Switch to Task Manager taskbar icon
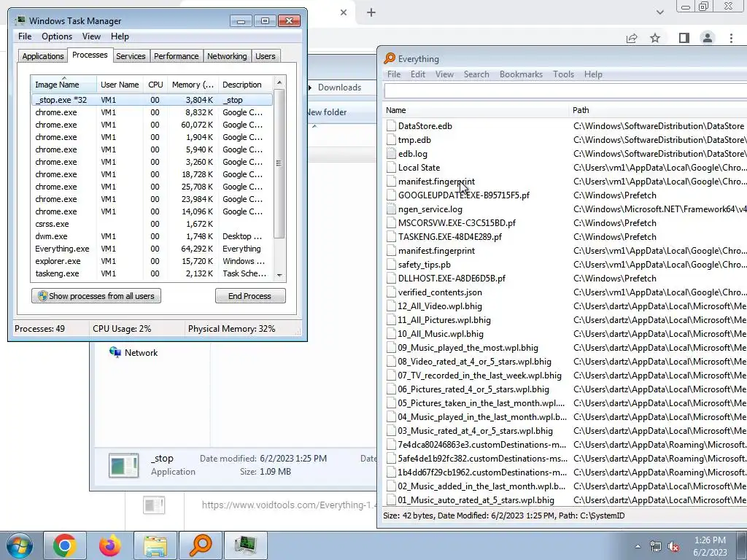The width and height of the screenshot is (747, 560). click(246, 545)
